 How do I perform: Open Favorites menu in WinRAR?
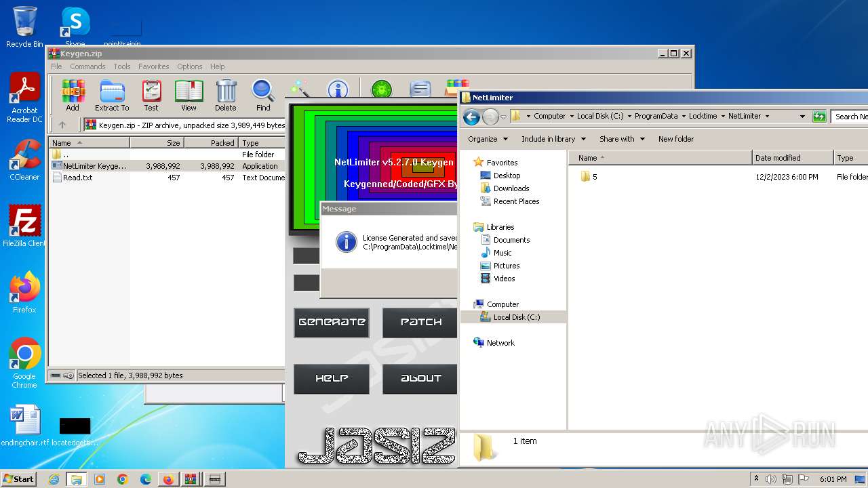(154, 66)
